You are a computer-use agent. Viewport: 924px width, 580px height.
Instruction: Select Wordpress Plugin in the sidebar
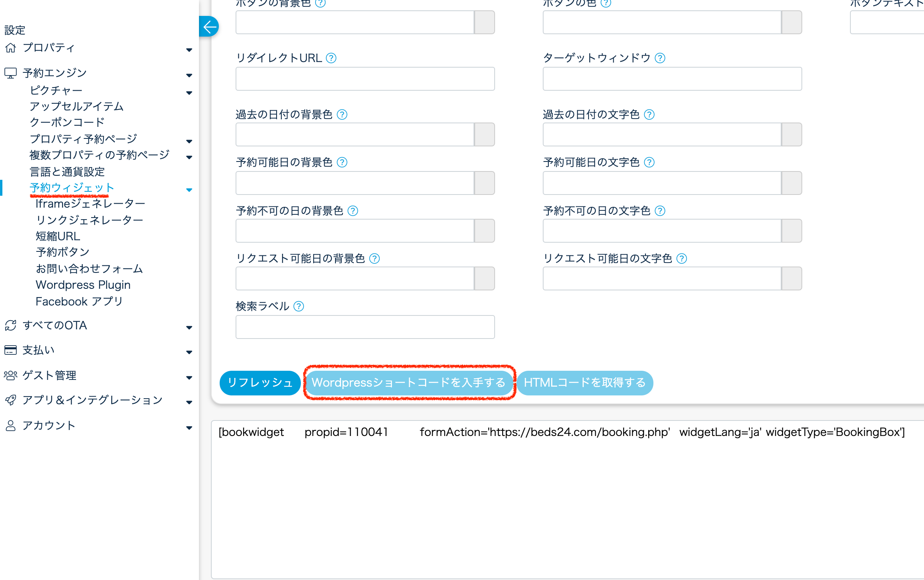[83, 285]
